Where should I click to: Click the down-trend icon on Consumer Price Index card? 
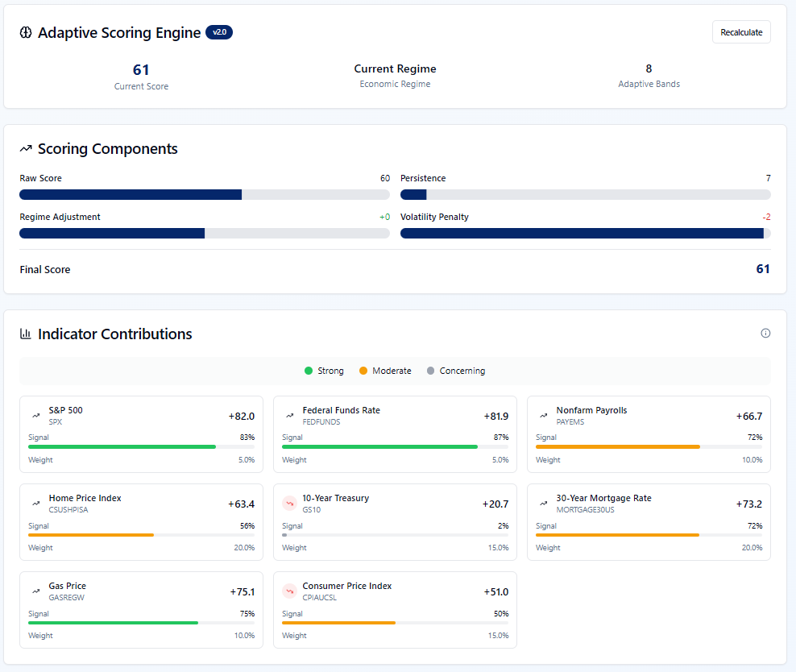tap(290, 591)
